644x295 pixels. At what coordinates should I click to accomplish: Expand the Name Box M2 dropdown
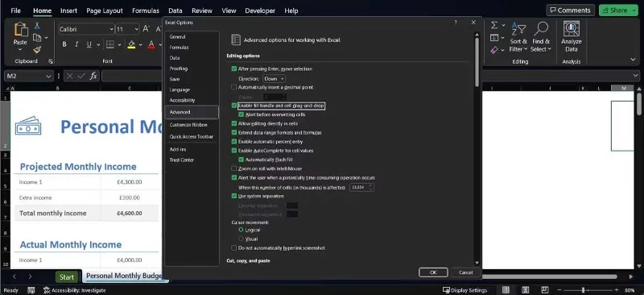49,76
